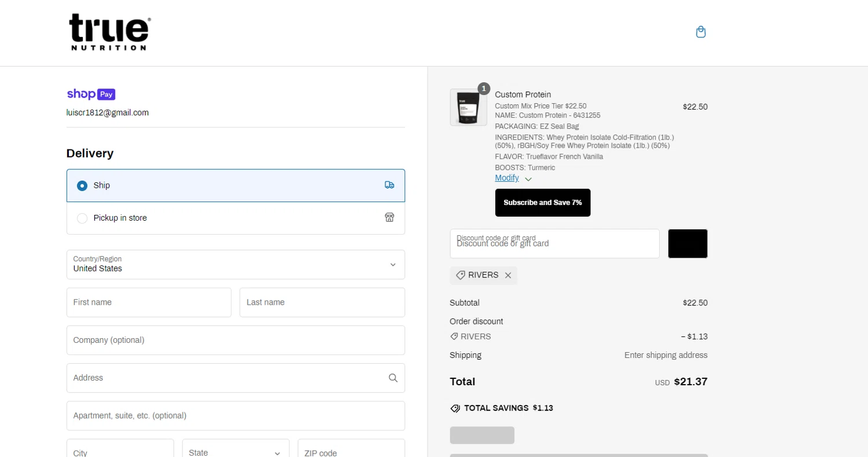Click the delivery truck icon
This screenshot has width=868, height=457.
(389, 185)
